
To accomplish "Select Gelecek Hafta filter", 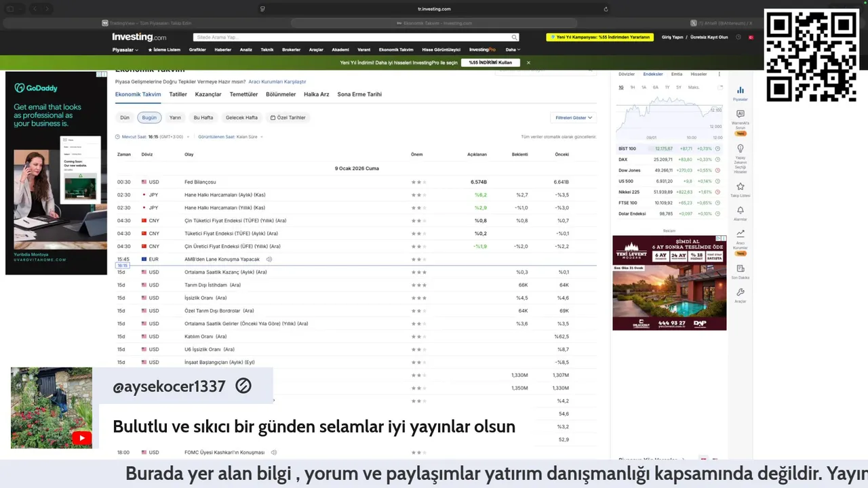I will click(x=241, y=117).
